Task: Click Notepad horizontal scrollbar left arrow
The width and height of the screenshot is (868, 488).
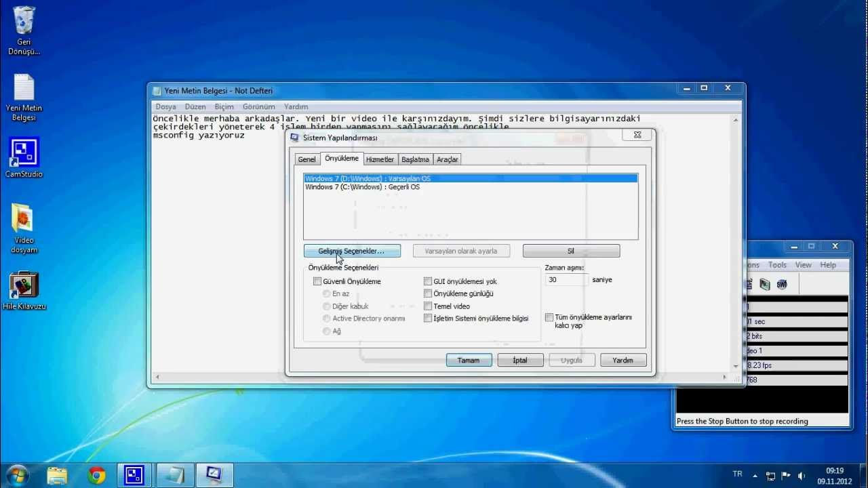Action: coord(157,377)
